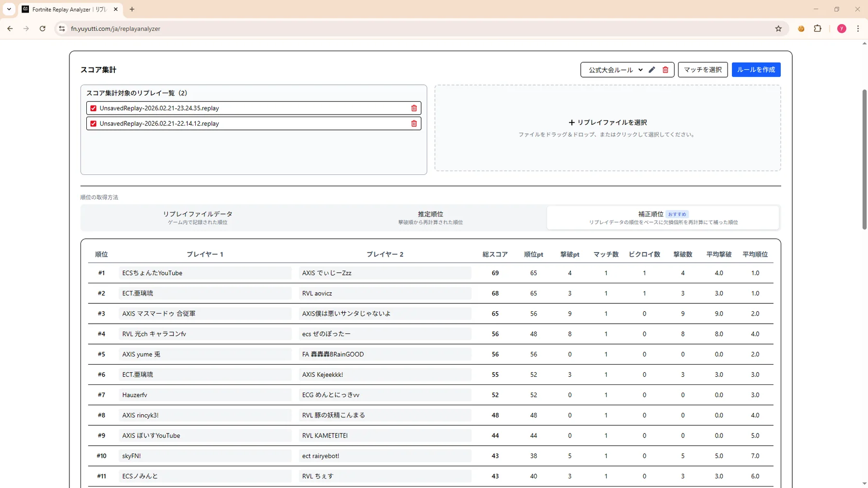Open the browser extensions puzzle icon
Image resolution: width=868 pixels, height=488 pixels.
point(817,29)
